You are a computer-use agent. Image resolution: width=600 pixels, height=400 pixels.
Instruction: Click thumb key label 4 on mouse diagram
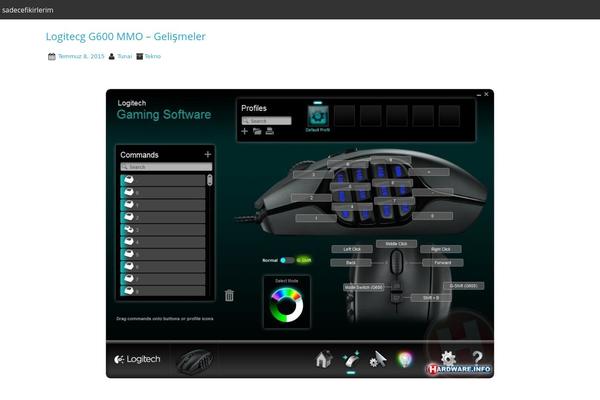tap(352, 207)
